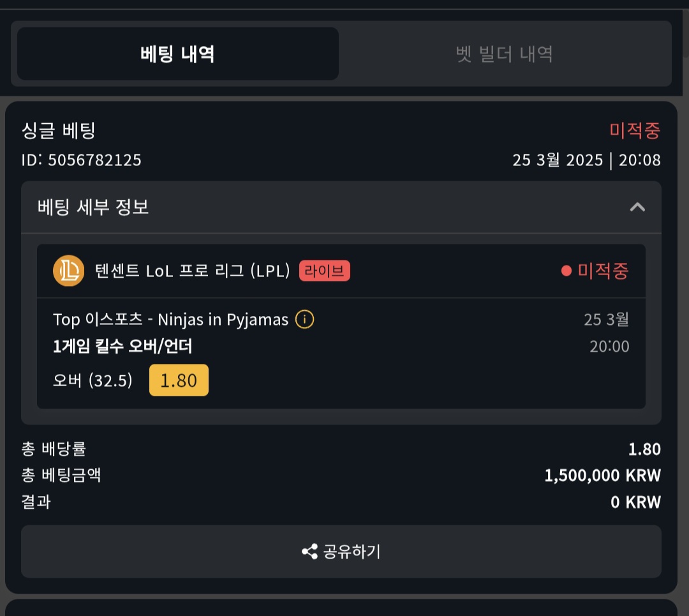The image size is (689, 616).
Task: Select the 텐센트 LoL 프로 리그 (LPL) league name
Action: (192, 271)
